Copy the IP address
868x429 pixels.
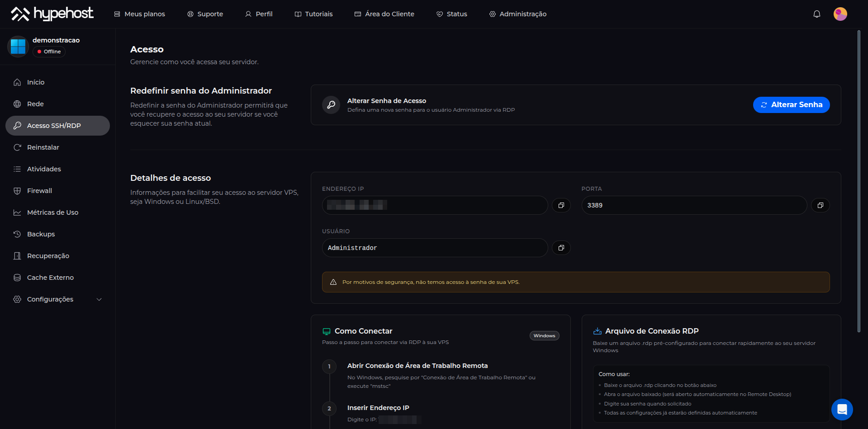tap(561, 205)
